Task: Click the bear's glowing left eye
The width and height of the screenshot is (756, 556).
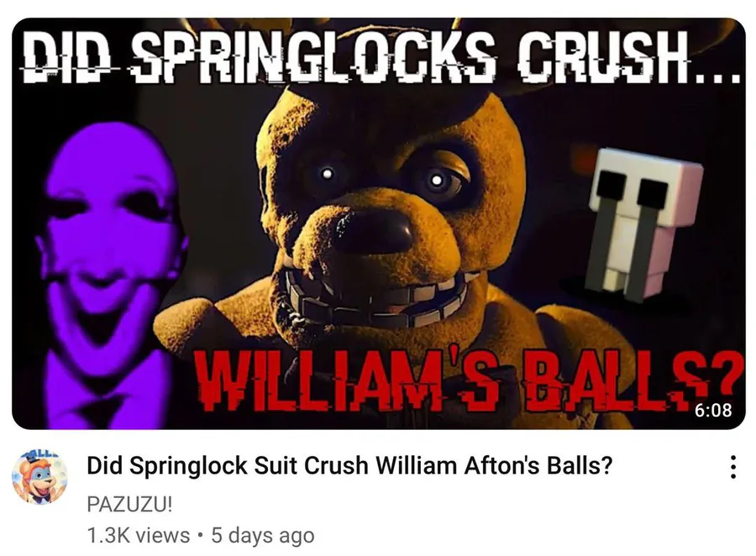Action: point(327,173)
